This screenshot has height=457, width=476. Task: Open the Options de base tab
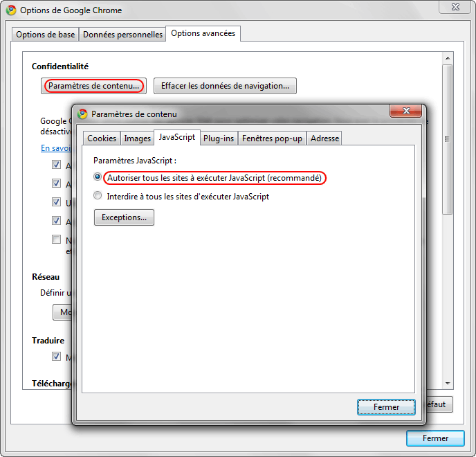coord(46,35)
